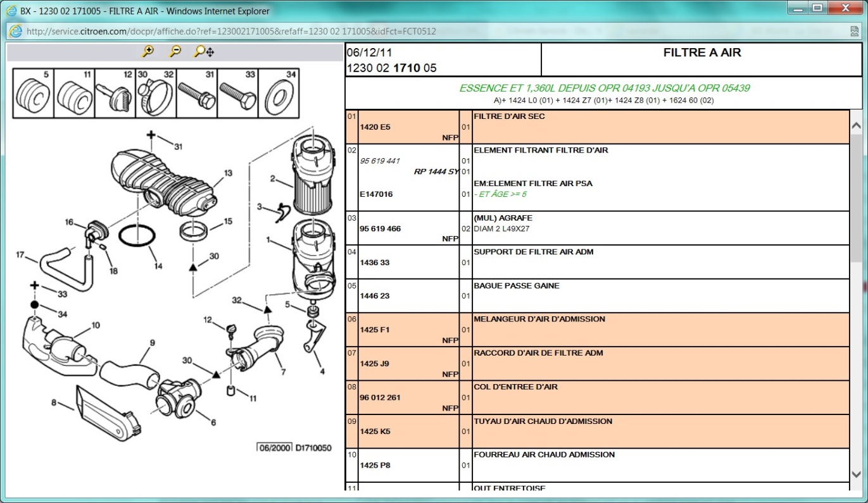Click part reference 1425 K5
The height and width of the screenshot is (503, 868).
coord(375,432)
